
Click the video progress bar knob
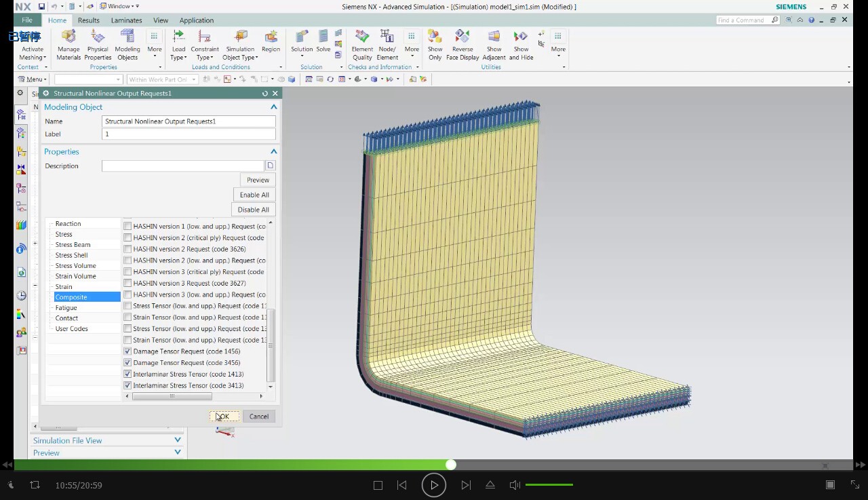click(451, 465)
